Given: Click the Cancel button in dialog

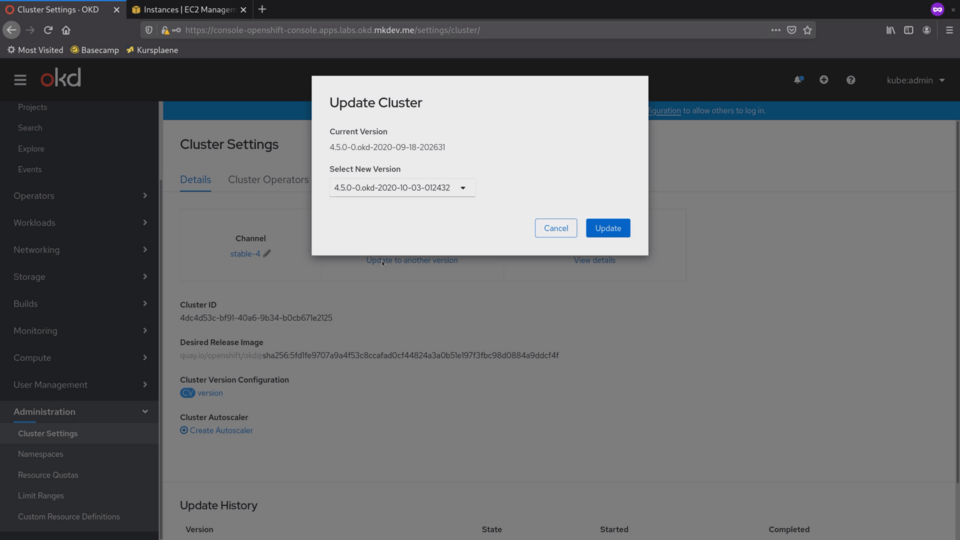Looking at the screenshot, I should coord(556,228).
